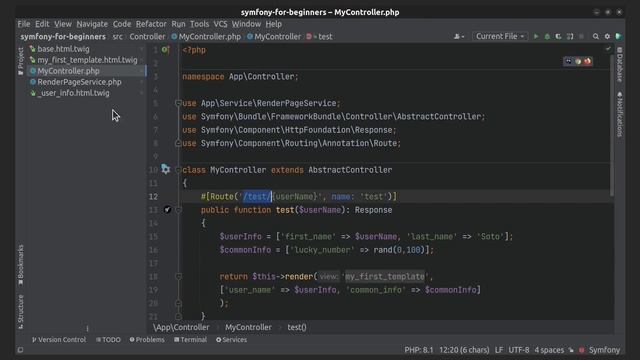640x360 pixels.
Task: Open Search Everywhere magnifier icon
Action: click(x=596, y=36)
